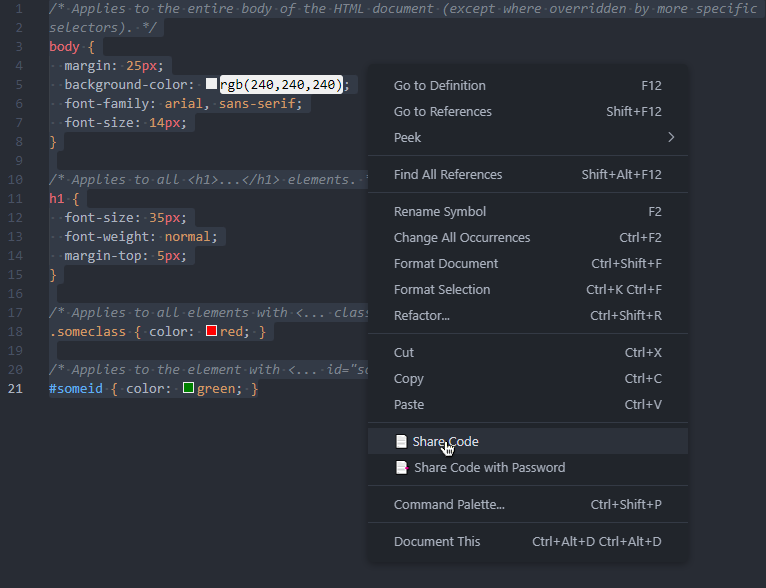Click line number 21 in gutter
The image size is (766, 588).
(16, 388)
